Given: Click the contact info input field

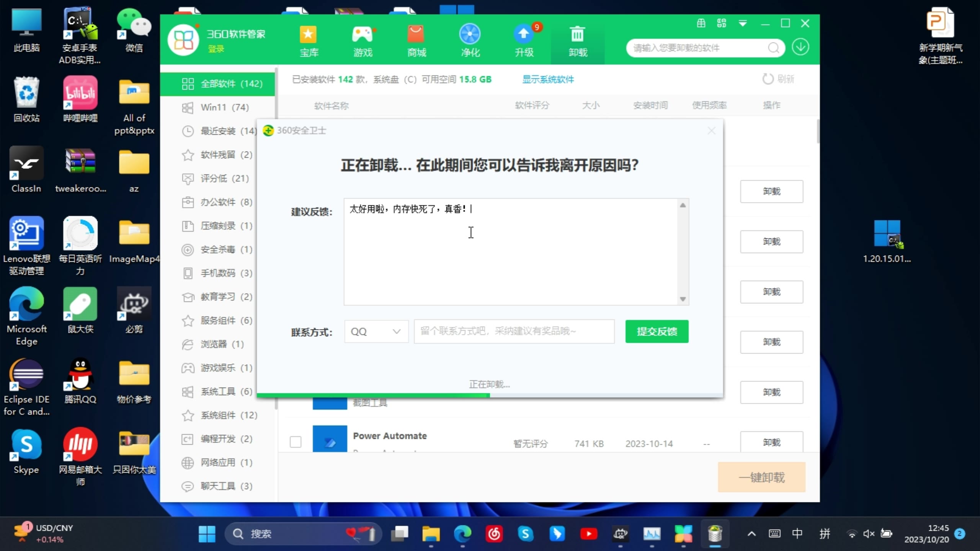Looking at the screenshot, I should coord(514,331).
